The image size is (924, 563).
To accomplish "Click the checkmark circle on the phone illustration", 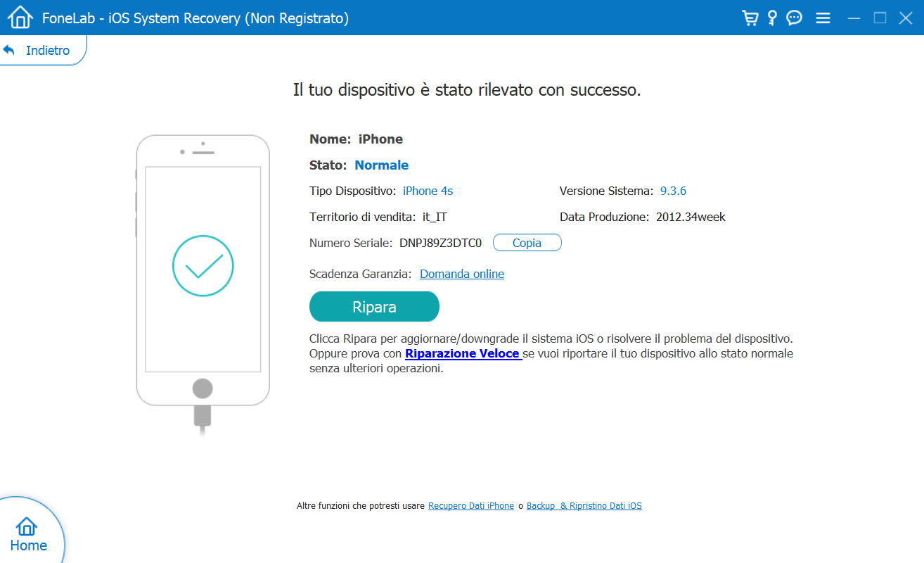I will (x=203, y=266).
